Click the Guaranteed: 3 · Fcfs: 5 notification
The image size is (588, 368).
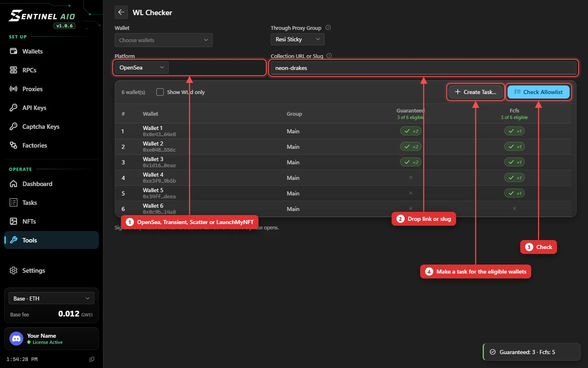coord(532,352)
